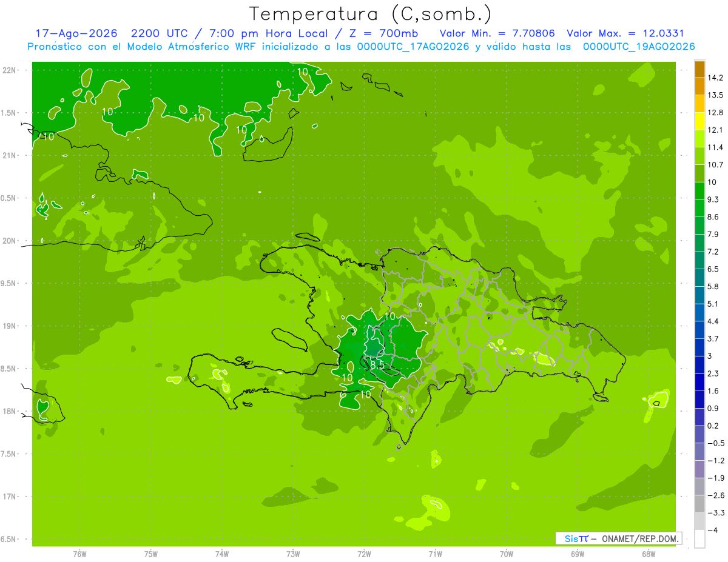Click the '69W' longitude axis label
This screenshot has height=562, width=728.
tap(577, 554)
